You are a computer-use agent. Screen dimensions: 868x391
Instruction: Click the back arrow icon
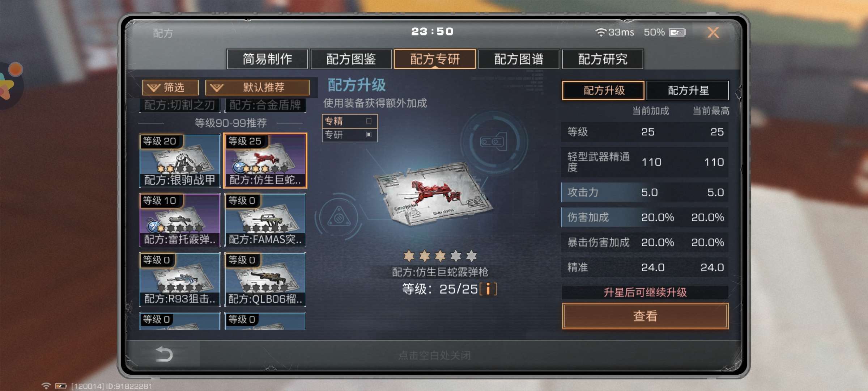pyautogui.click(x=164, y=354)
